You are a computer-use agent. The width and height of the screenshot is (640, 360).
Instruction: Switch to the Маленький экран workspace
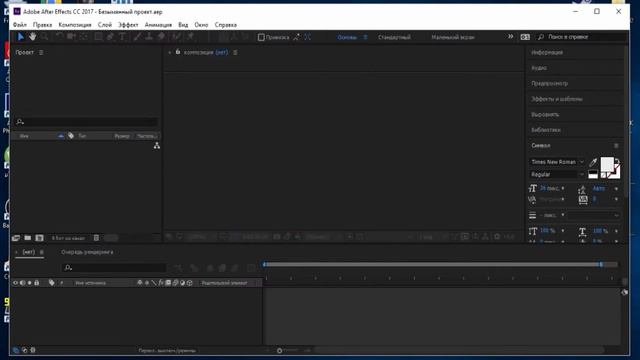tap(453, 37)
